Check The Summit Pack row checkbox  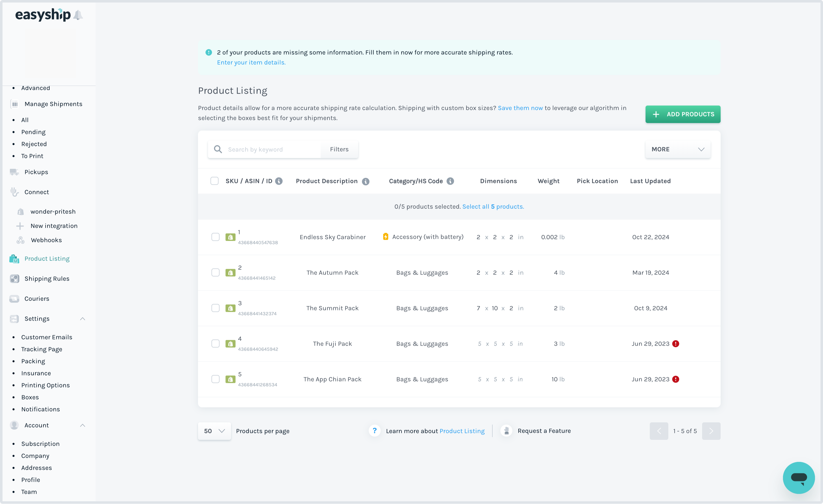[x=216, y=308]
